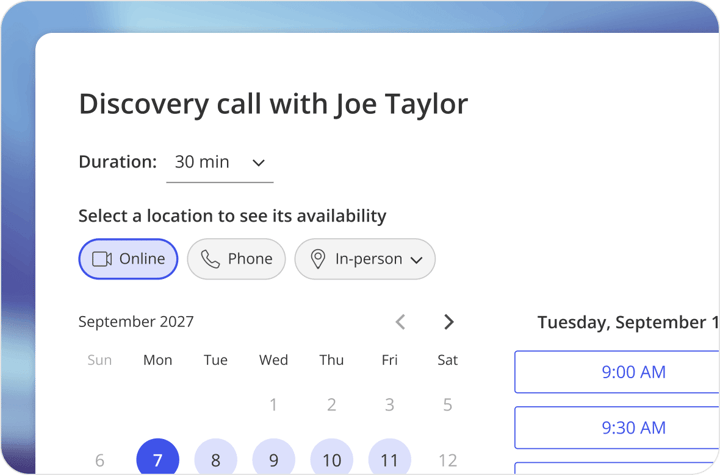This screenshot has height=475, width=720.
Task: Go to the previous month
Action: click(x=400, y=322)
